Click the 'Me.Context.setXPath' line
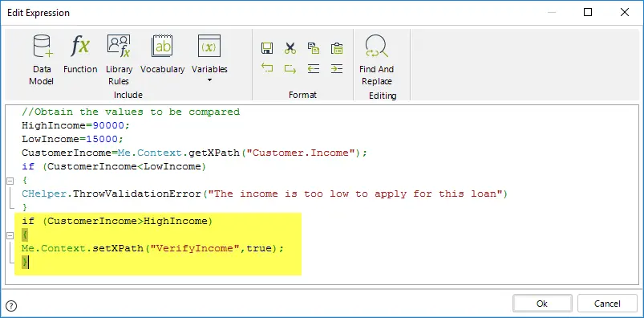Viewport: 644px width, 318px height. (x=153, y=248)
